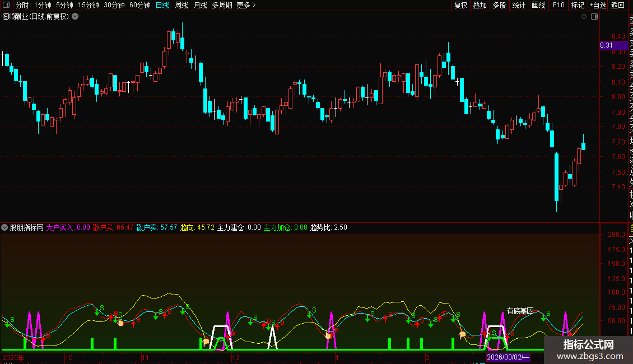Expand the 更多 periods menu

(x=246, y=6)
